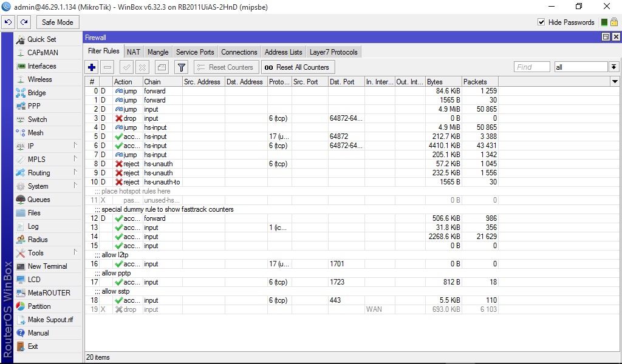Screen dimensions: 622x364
Task: Click the green session status indicator
Action: pyautogui.click(x=604, y=22)
